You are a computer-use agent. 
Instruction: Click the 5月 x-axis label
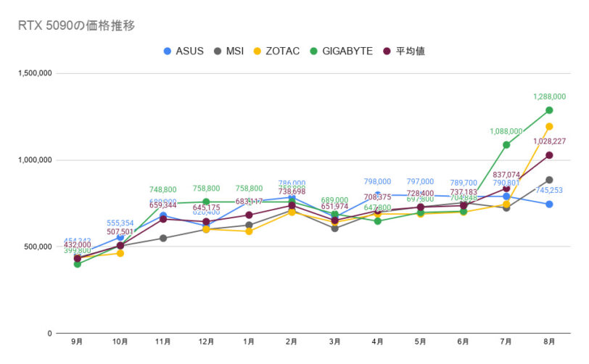[x=420, y=342]
